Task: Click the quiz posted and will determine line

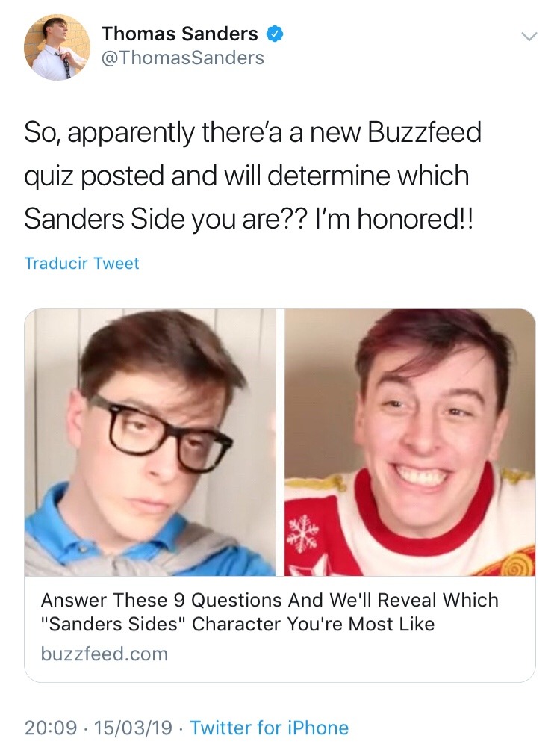Action: click(246, 176)
